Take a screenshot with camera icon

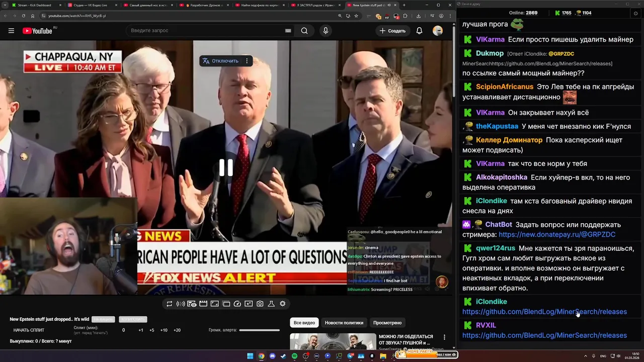(260, 304)
